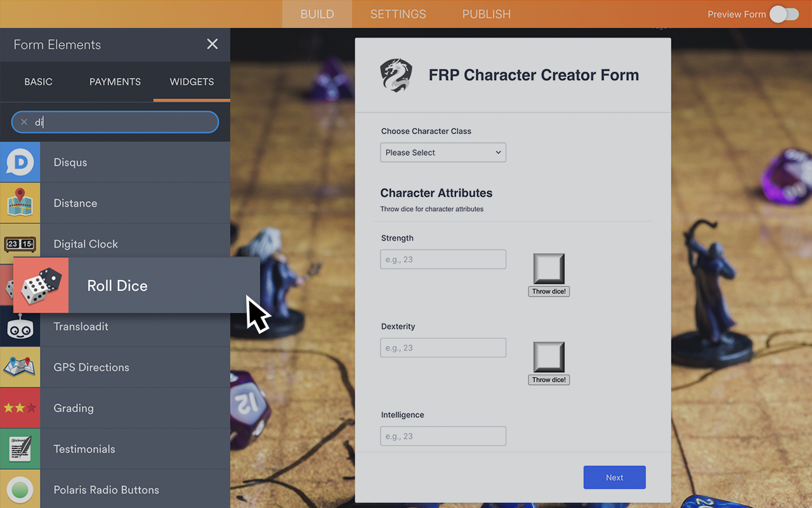Switch to the SETTINGS tab
This screenshot has width=812, height=508.
coord(398,14)
